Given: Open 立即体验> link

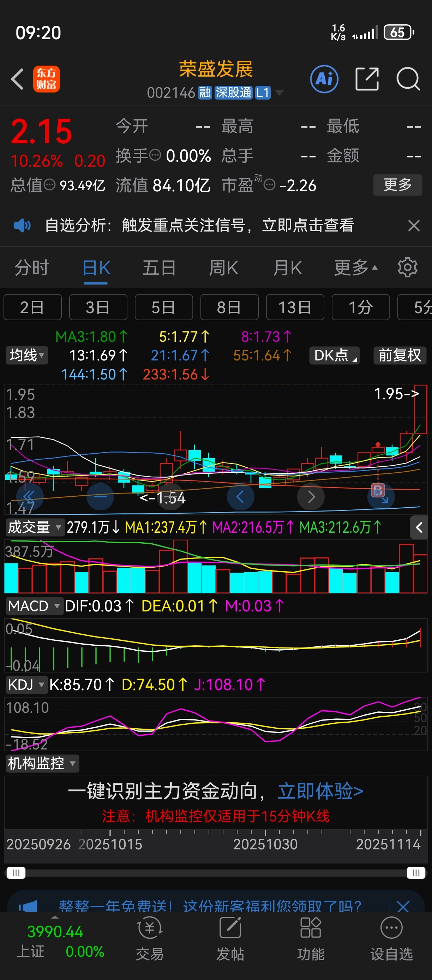Looking at the screenshot, I should click(x=320, y=792).
